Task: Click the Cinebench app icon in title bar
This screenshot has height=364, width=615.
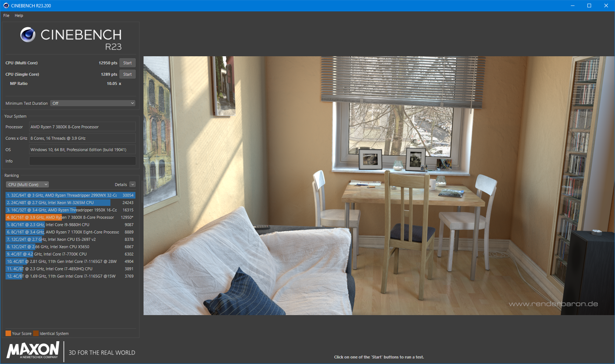Action: 6,6
